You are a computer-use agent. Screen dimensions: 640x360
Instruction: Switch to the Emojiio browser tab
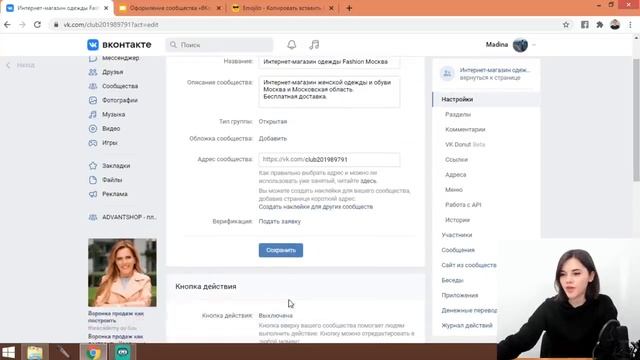pos(282,8)
